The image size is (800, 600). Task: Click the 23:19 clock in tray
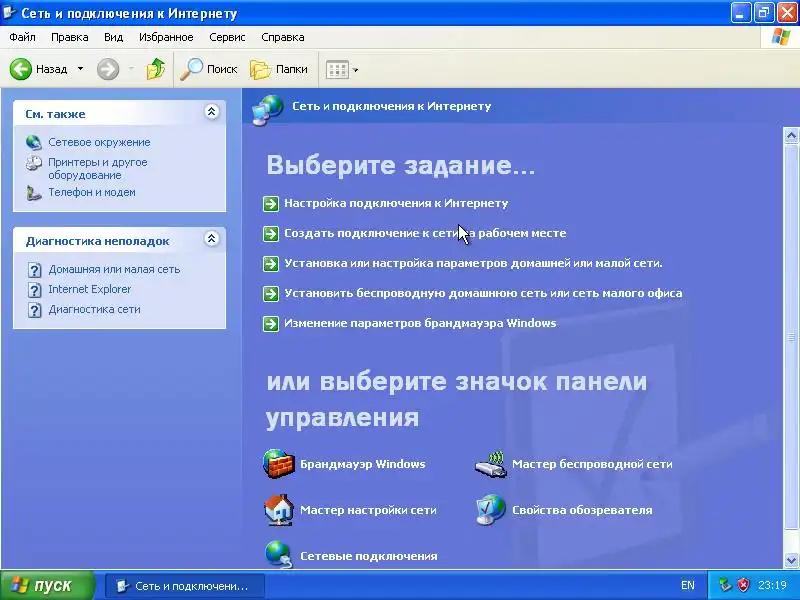coord(772,585)
